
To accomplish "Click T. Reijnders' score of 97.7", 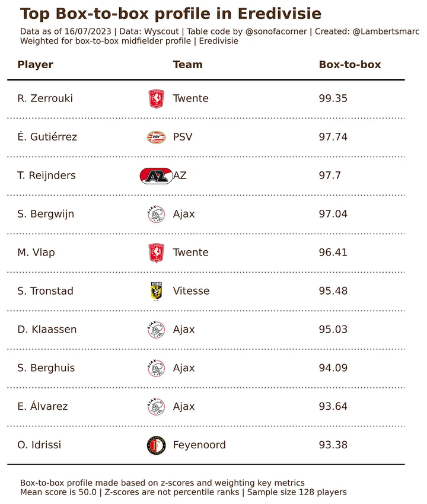I will click(330, 176).
